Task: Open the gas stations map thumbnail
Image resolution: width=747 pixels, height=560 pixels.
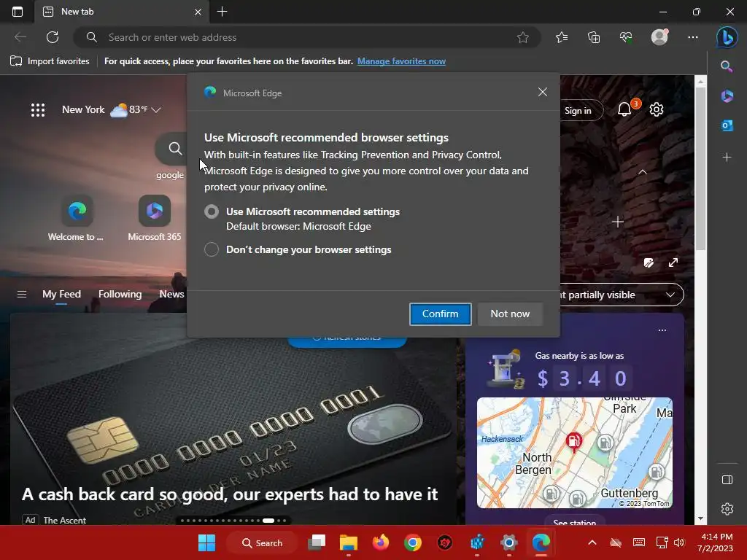Action: (x=575, y=453)
